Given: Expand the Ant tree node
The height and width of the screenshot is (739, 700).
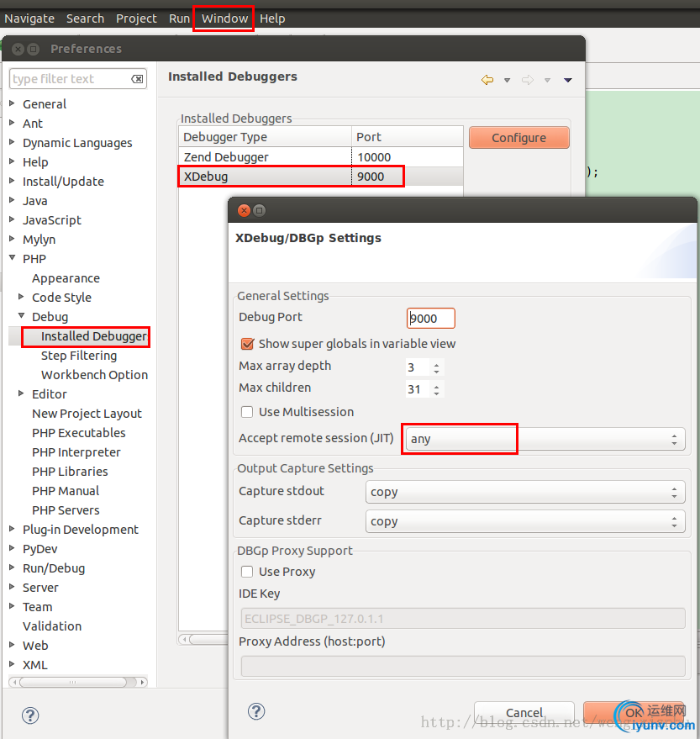Looking at the screenshot, I should pyautogui.click(x=13, y=123).
